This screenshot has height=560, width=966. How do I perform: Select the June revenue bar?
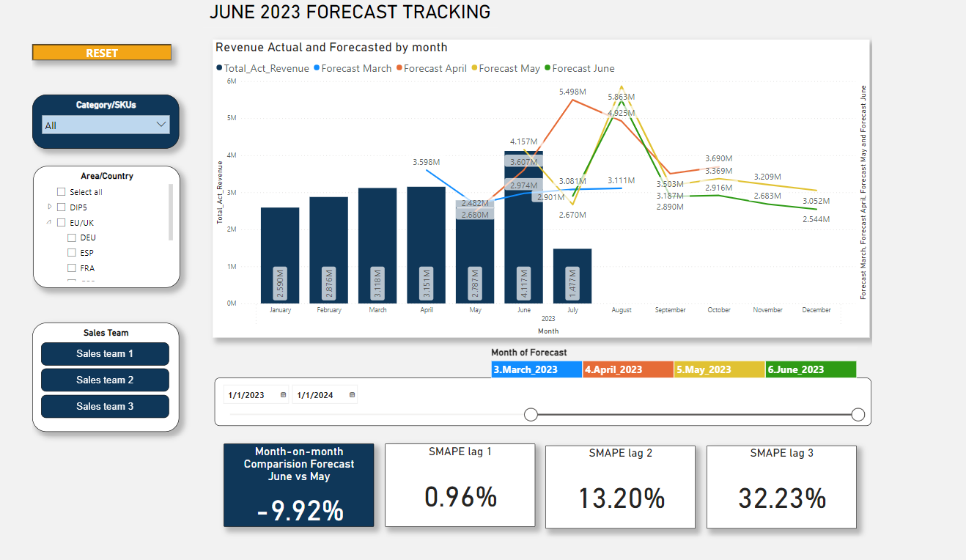(x=523, y=227)
